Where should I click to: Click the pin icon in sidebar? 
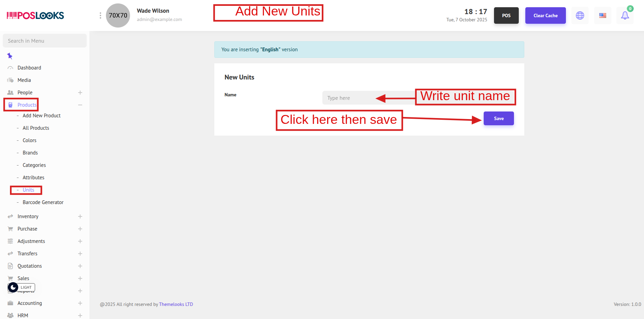10,56
